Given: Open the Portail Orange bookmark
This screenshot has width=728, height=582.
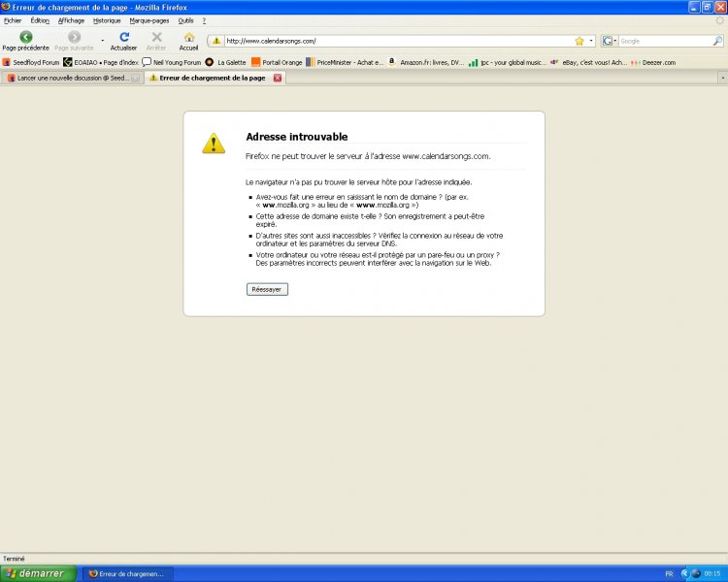Looking at the screenshot, I should point(277,62).
